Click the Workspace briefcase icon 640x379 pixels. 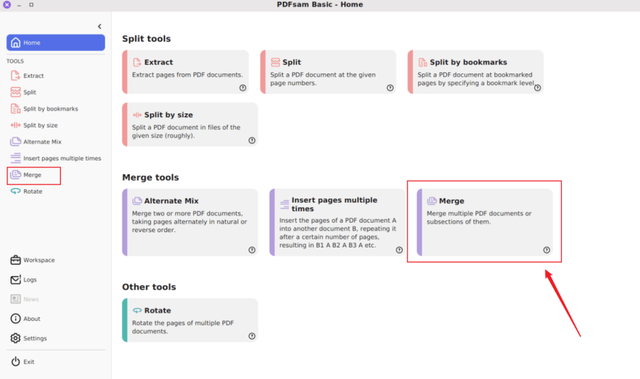point(16,260)
